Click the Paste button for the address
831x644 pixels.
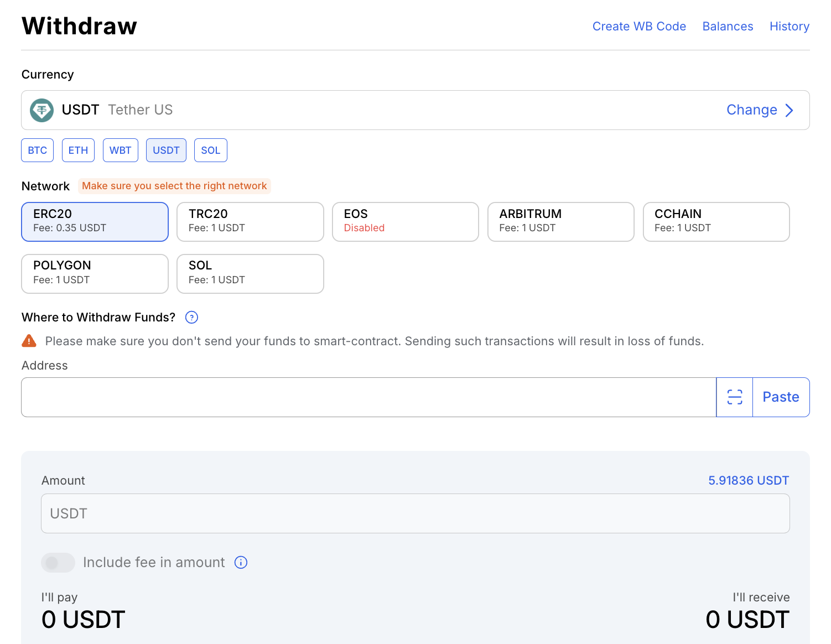click(x=781, y=397)
